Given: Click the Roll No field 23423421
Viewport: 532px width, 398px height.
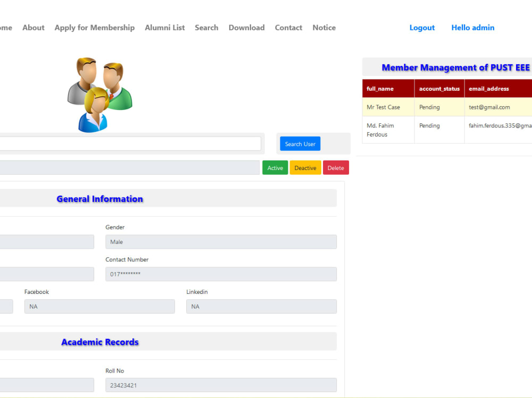Looking at the screenshot, I should pyautogui.click(x=221, y=385).
